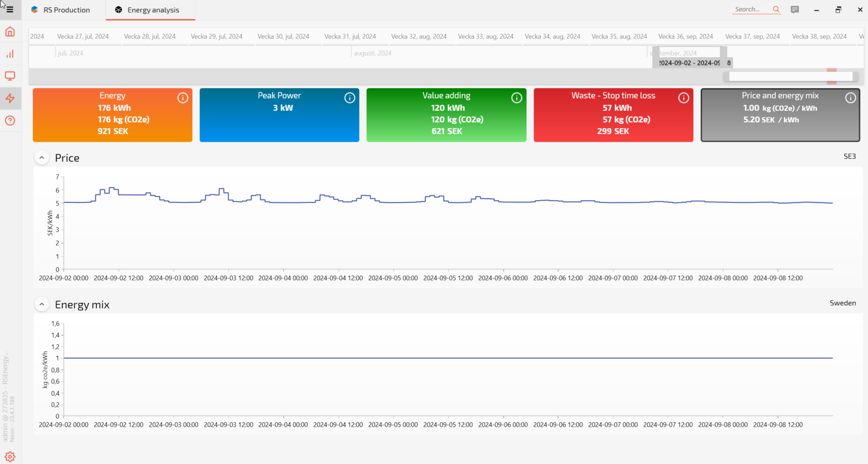Open the bar chart statistics icon
Screen dimensions: 868x464
pyautogui.click(x=10, y=54)
